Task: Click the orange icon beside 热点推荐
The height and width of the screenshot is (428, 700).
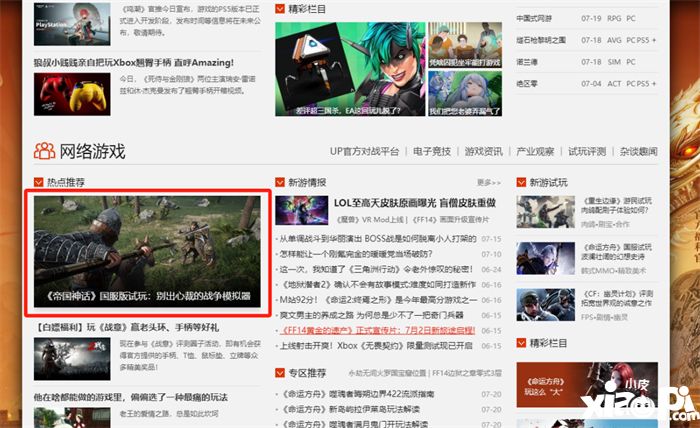Action: [x=38, y=182]
